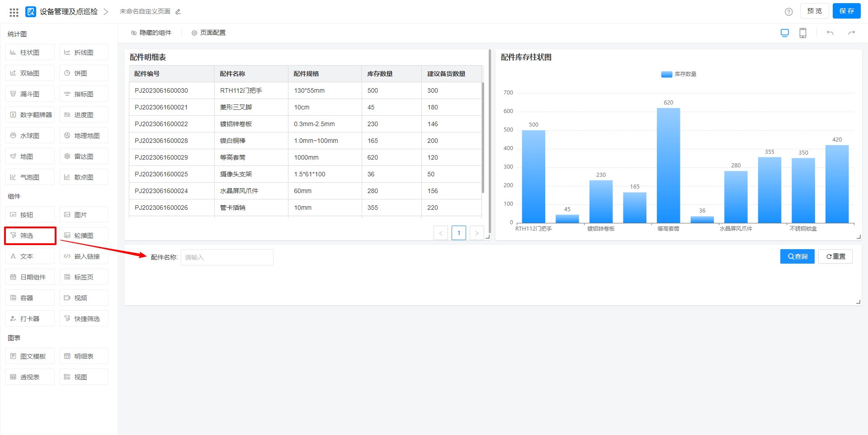868x435 pixels.
Task: Select the 标签页 tab component
Action: (x=84, y=277)
